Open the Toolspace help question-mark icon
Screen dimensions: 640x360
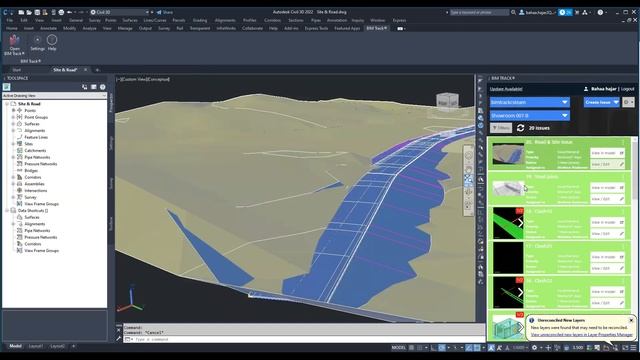103,87
